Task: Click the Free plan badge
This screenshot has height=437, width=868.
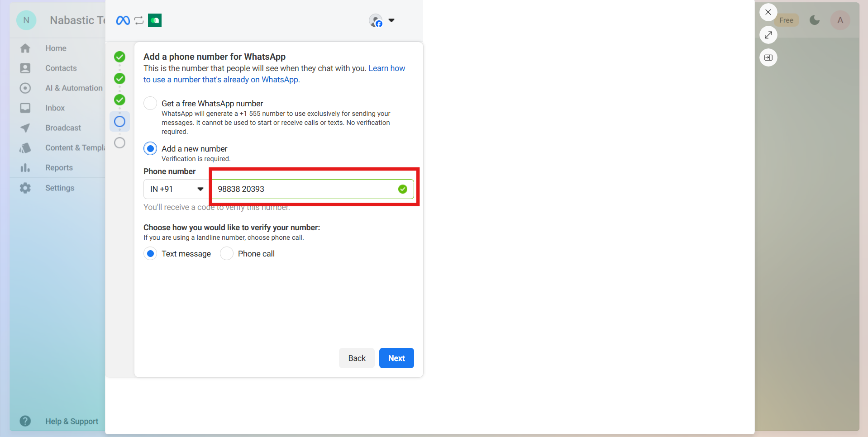Action: tap(786, 20)
